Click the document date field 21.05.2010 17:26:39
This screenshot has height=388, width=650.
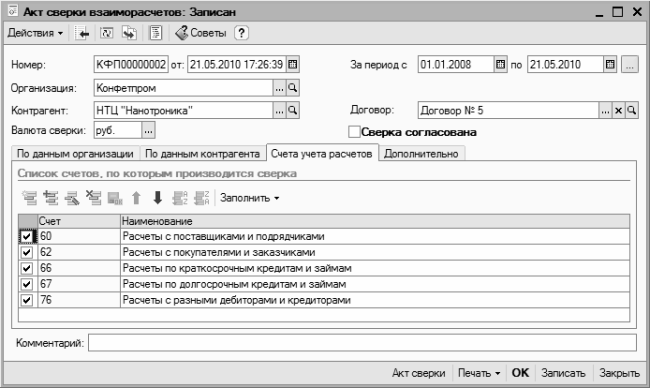tap(237, 64)
